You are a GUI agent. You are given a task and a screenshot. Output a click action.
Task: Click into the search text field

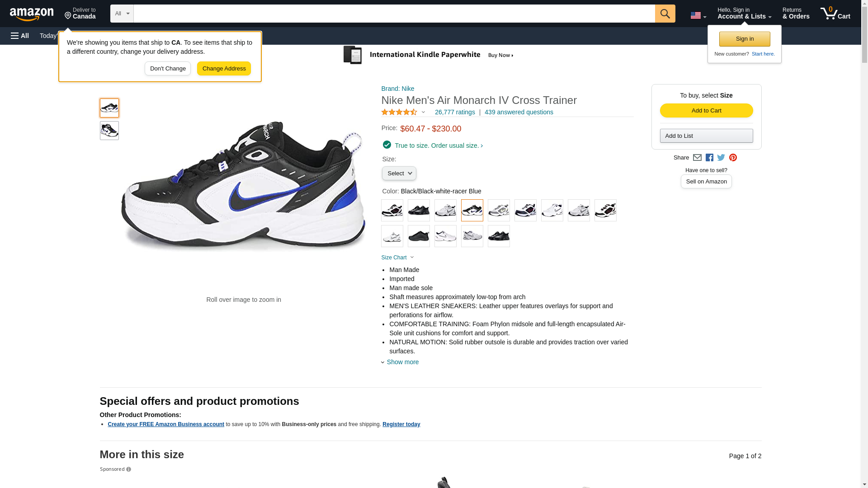[394, 14]
